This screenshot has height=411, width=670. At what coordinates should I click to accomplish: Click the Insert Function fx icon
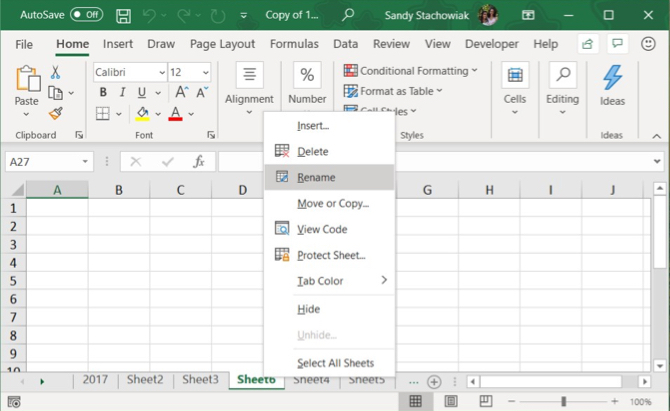click(x=199, y=162)
